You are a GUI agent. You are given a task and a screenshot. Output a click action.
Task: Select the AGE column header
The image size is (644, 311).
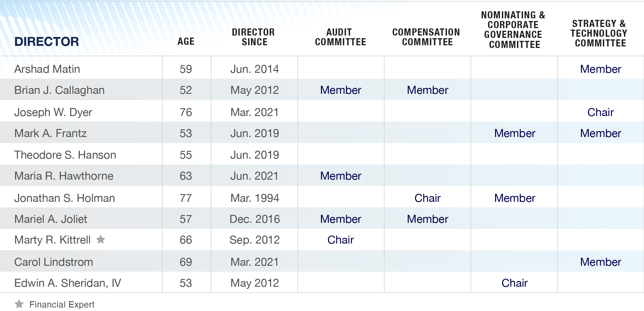click(x=186, y=41)
